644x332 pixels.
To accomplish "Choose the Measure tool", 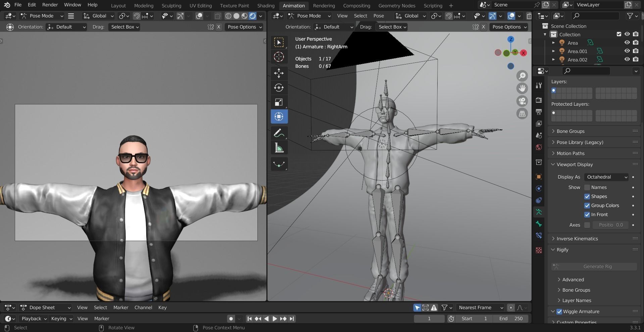I will coord(279,148).
